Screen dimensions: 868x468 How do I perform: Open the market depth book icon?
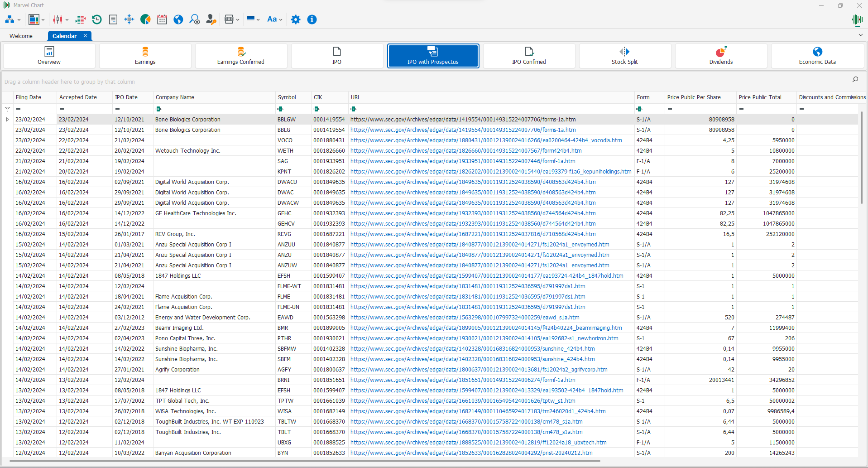click(81, 19)
